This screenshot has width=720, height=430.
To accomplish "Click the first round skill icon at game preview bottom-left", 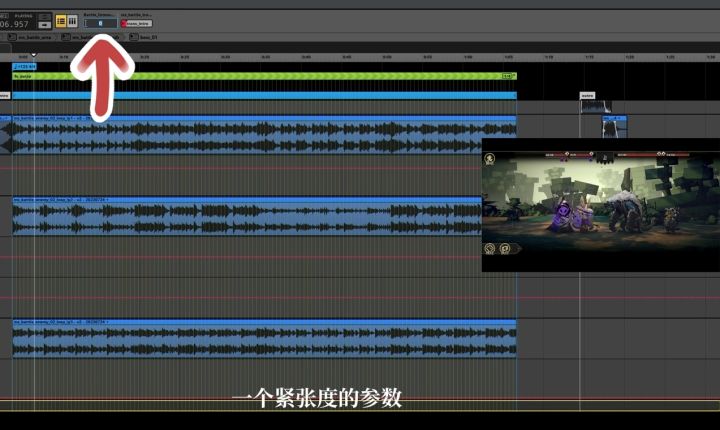I will [490, 249].
